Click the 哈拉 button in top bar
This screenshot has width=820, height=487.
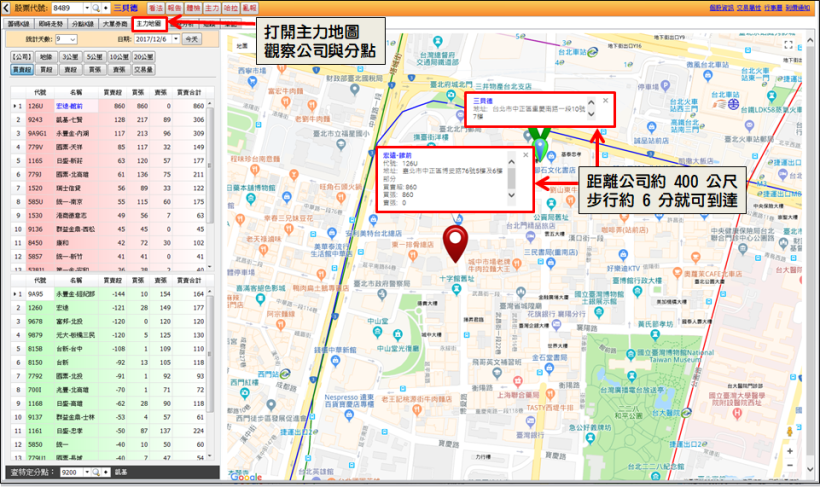(x=231, y=8)
